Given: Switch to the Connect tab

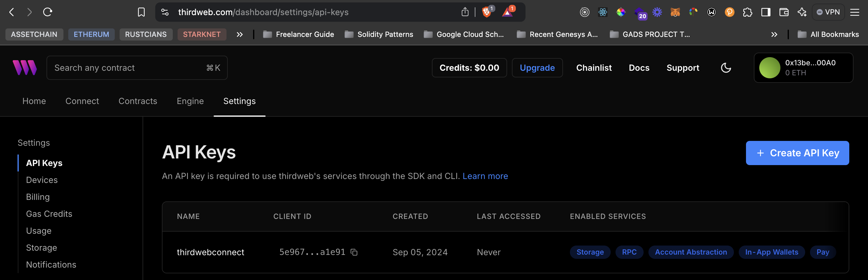Looking at the screenshot, I should pyautogui.click(x=82, y=101).
